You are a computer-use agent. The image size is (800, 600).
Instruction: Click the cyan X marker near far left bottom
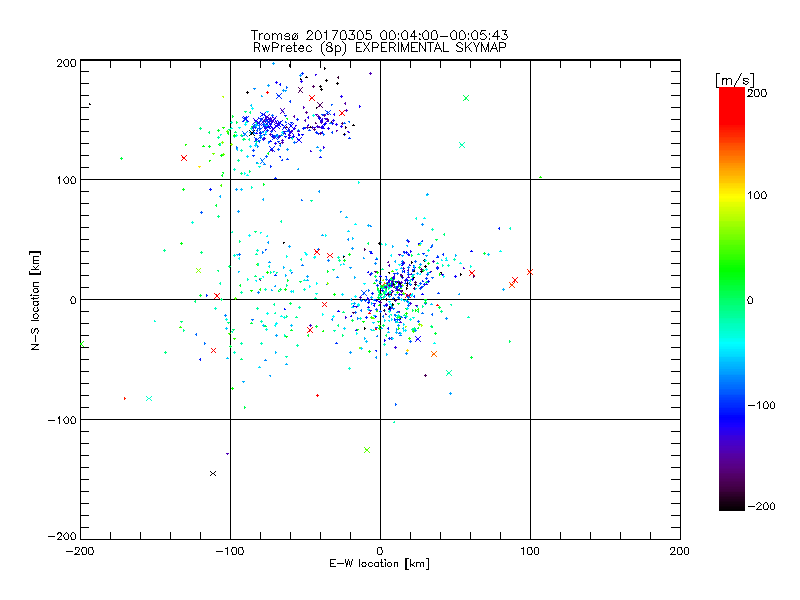[x=149, y=398]
